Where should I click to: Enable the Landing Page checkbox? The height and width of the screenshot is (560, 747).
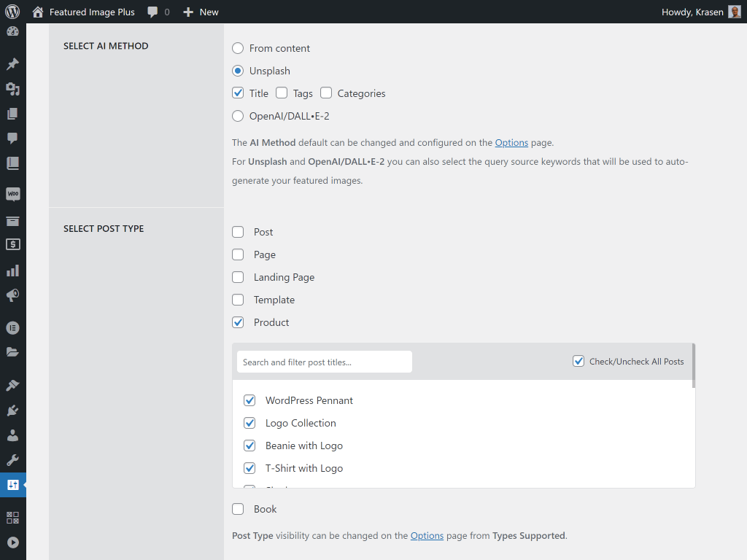tap(238, 277)
